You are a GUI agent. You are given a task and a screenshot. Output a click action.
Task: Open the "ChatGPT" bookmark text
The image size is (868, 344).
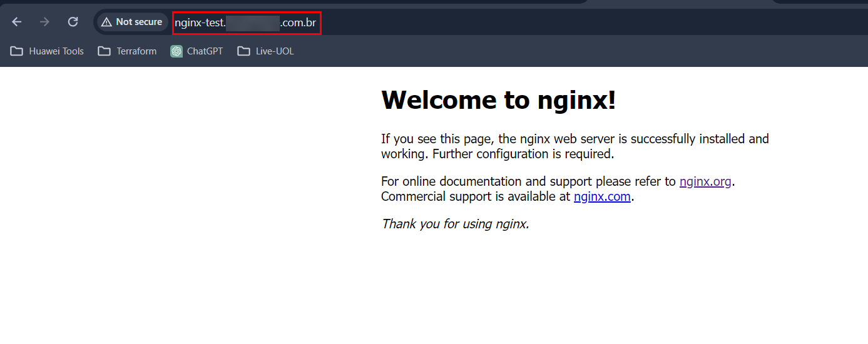pyautogui.click(x=205, y=51)
